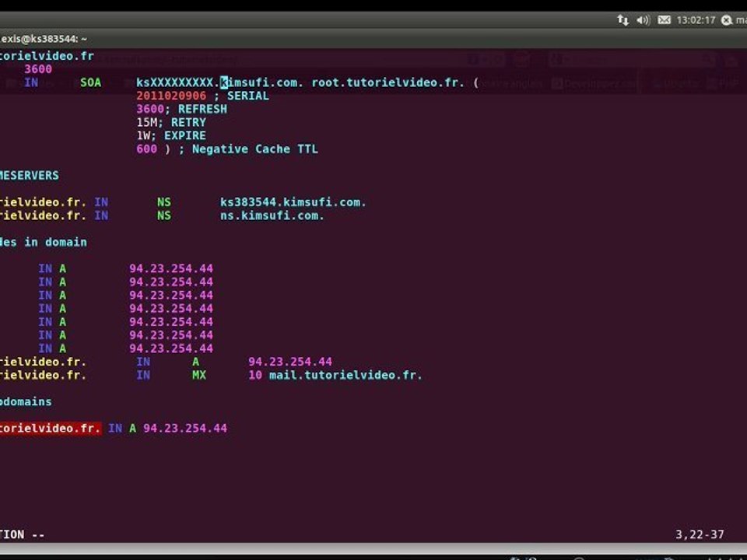The image size is (747, 560).
Task: Click the 600 negative cache value
Action: (147, 149)
